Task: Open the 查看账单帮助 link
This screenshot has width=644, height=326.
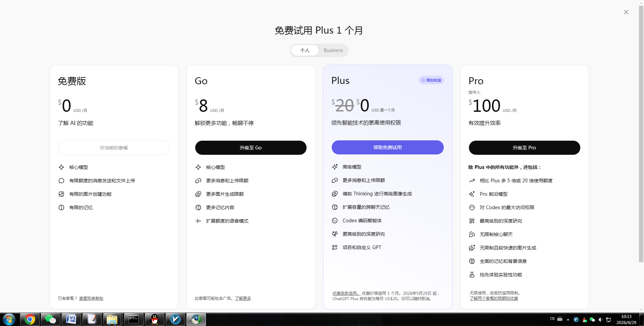Action: click(x=91, y=298)
